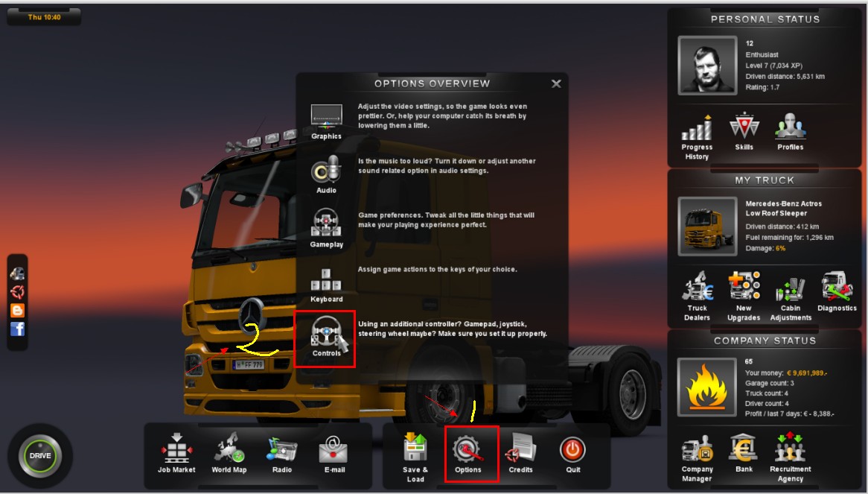
Task: Click the company flame logo thumbnail
Action: pyautogui.click(x=707, y=387)
